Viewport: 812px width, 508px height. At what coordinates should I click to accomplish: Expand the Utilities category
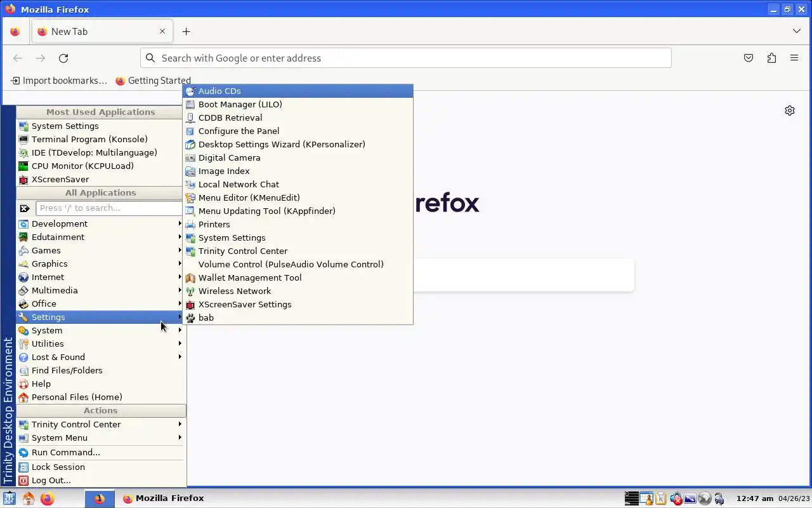[101, 344]
